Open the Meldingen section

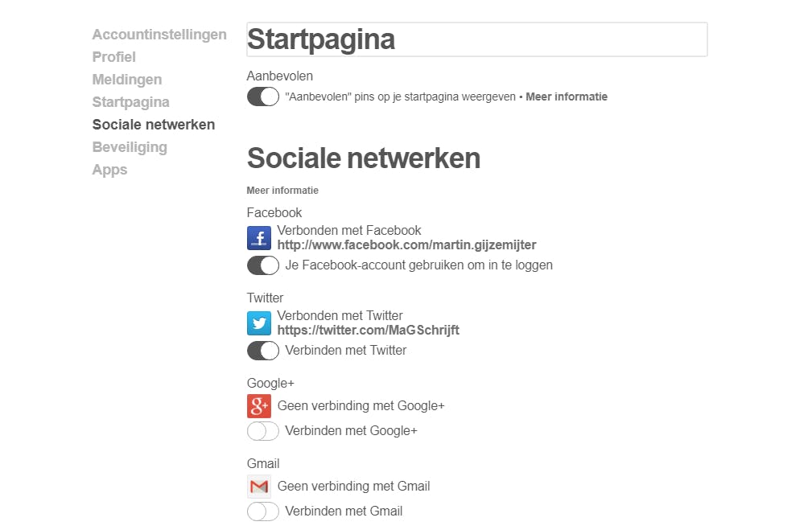point(126,80)
